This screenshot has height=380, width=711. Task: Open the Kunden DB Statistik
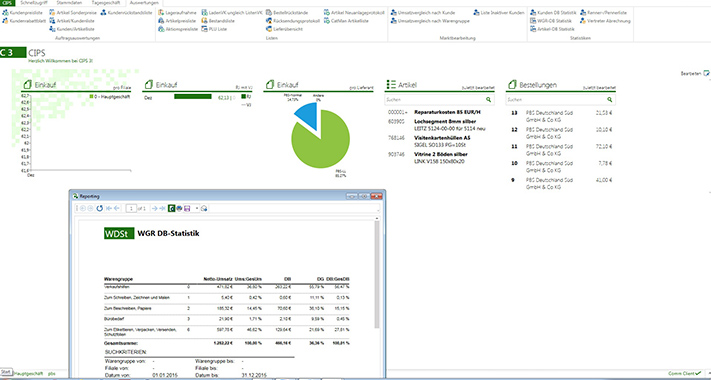pos(553,13)
